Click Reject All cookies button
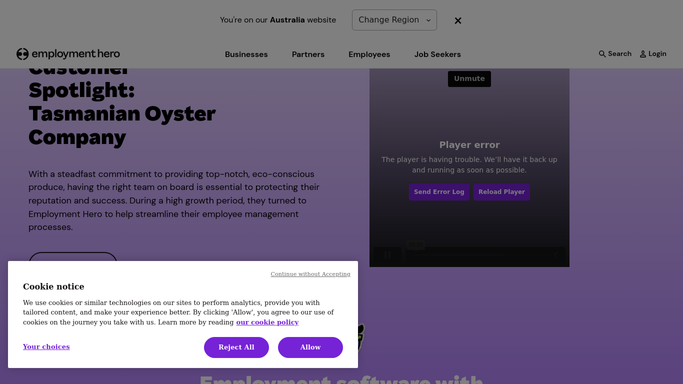 [236, 347]
